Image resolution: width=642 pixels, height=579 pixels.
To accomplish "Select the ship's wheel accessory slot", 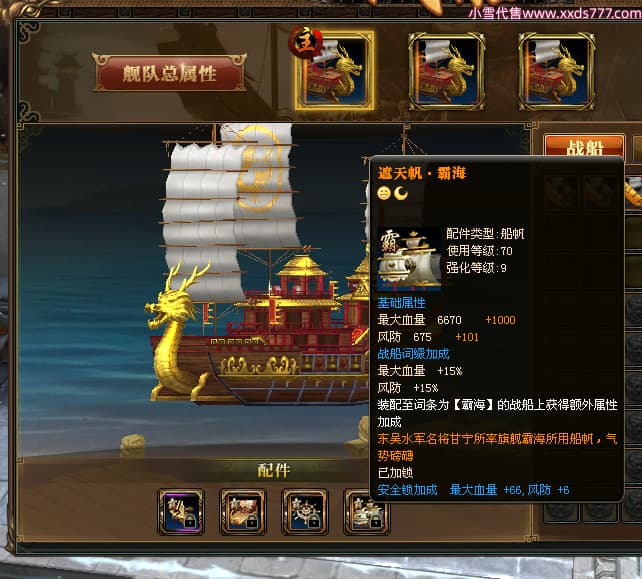I will coord(305,512).
